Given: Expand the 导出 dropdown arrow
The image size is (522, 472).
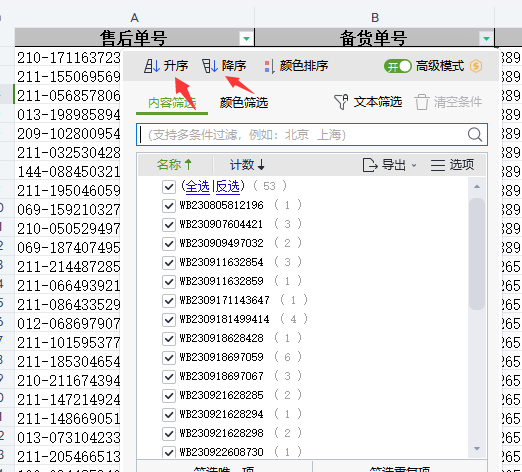Looking at the screenshot, I should [414, 165].
